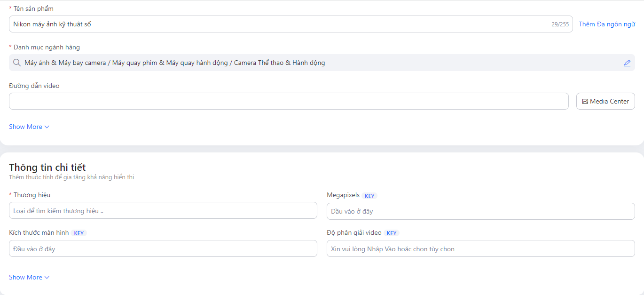This screenshot has width=644, height=295.
Task: Click the Kích thước màn hình input
Action: pyautogui.click(x=163, y=249)
